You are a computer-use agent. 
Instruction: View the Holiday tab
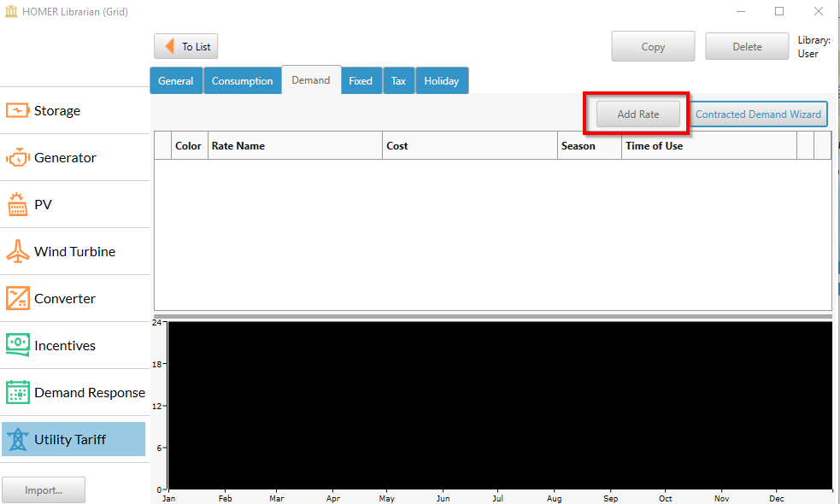pyautogui.click(x=442, y=80)
